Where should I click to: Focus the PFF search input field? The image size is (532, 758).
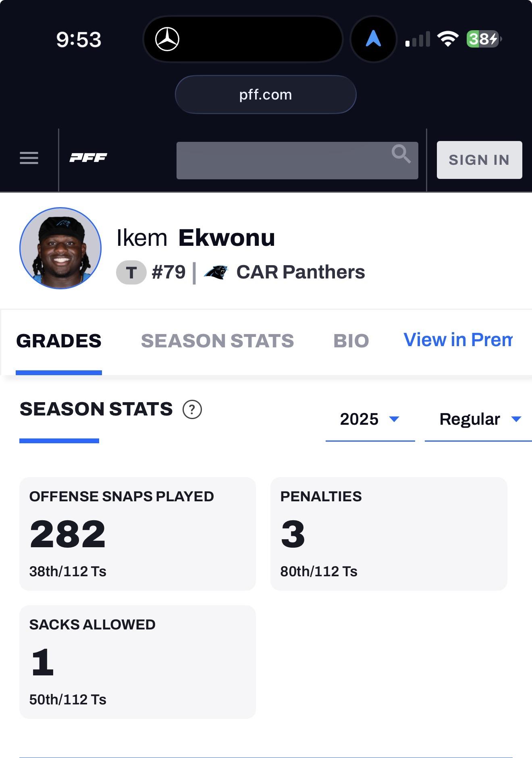282,160
